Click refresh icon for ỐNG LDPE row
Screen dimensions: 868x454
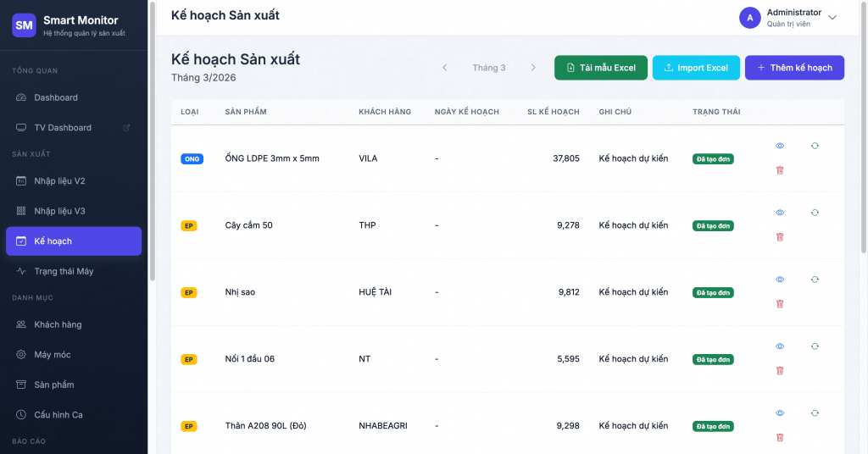point(815,146)
